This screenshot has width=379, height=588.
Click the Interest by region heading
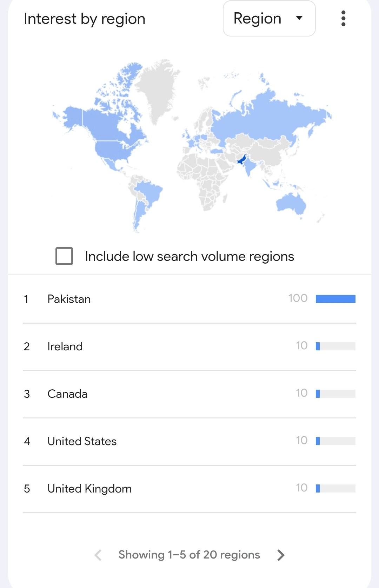(x=85, y=19)
